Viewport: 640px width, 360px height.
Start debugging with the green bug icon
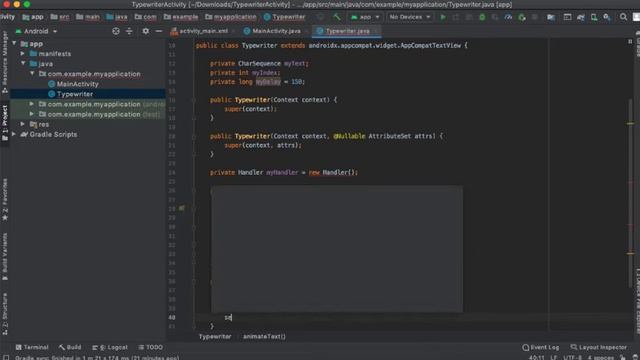click(482, 17)
